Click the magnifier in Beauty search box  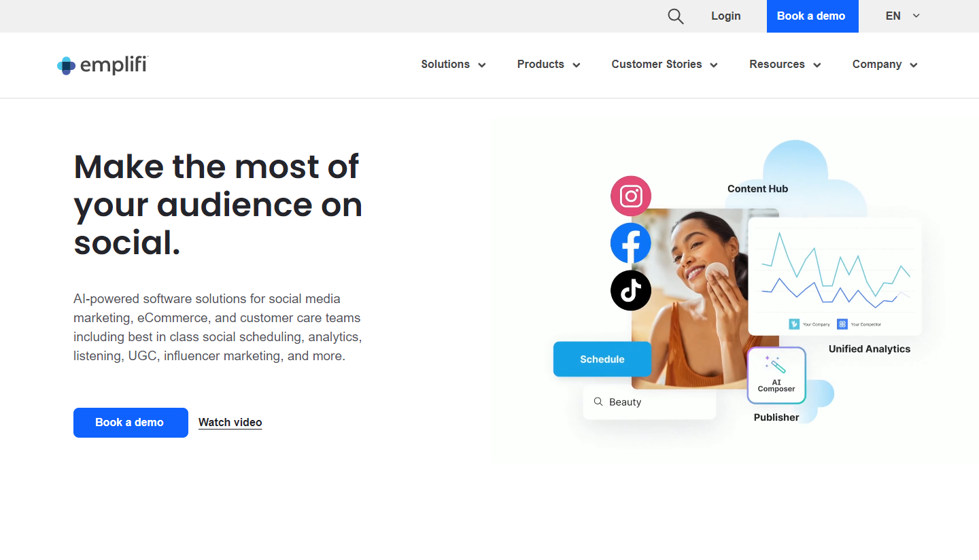[598, 402]
